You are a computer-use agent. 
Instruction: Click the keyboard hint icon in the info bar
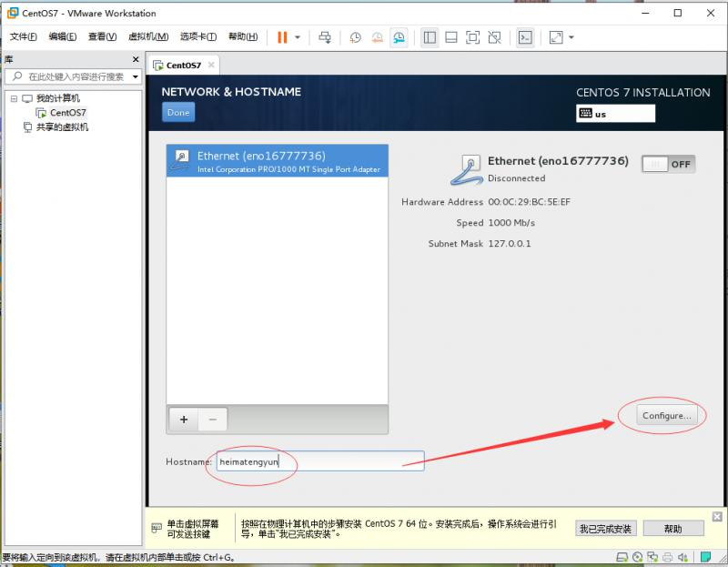(x=157, y=528)
